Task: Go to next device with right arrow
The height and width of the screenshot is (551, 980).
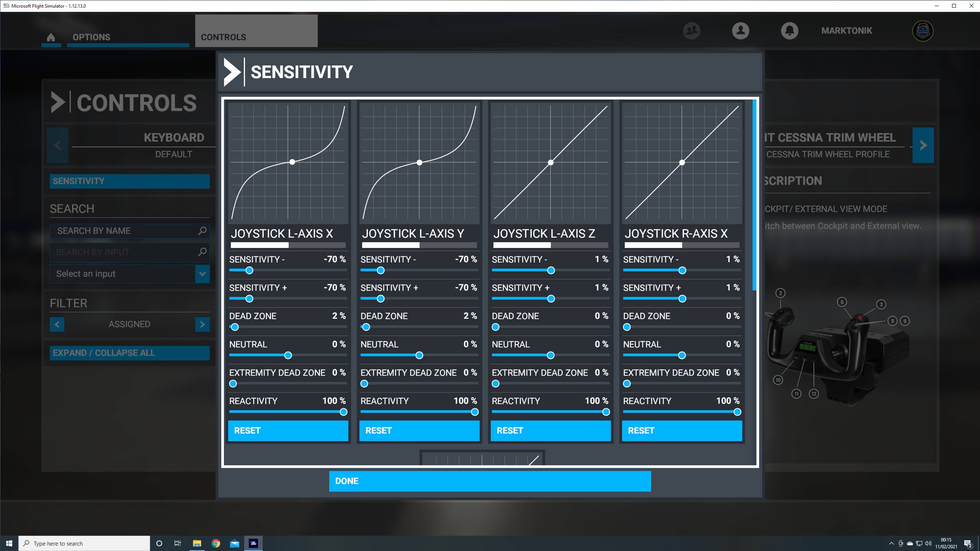Action: click(923, 145)
